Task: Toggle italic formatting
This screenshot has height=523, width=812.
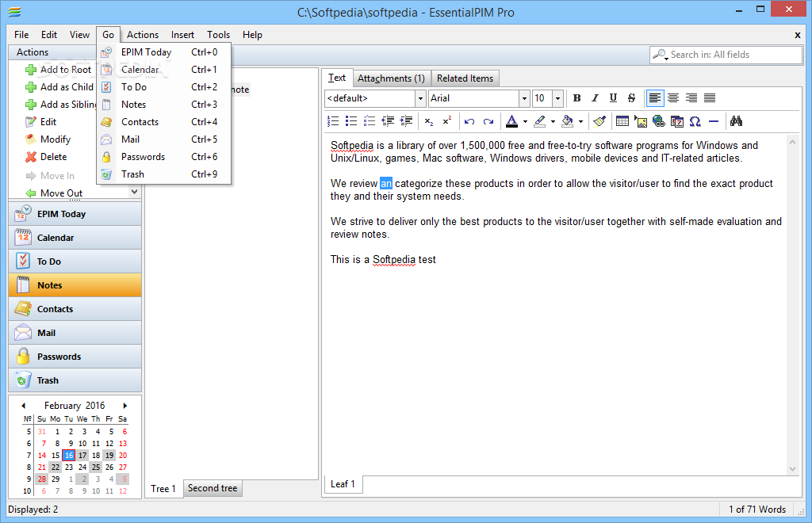Action: [x=595, y=97]
